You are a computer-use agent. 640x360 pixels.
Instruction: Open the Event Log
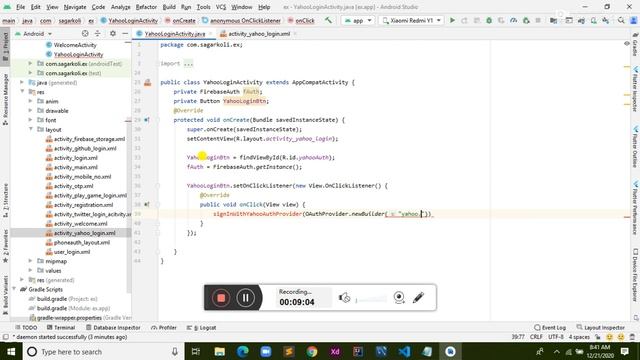point(550,328)
